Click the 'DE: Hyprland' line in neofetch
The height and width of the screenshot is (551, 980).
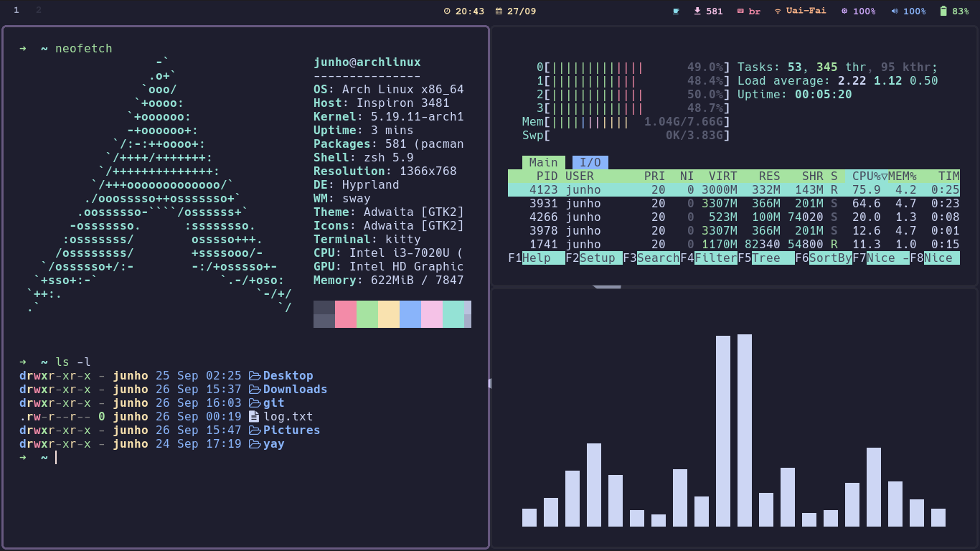(357, 185)
